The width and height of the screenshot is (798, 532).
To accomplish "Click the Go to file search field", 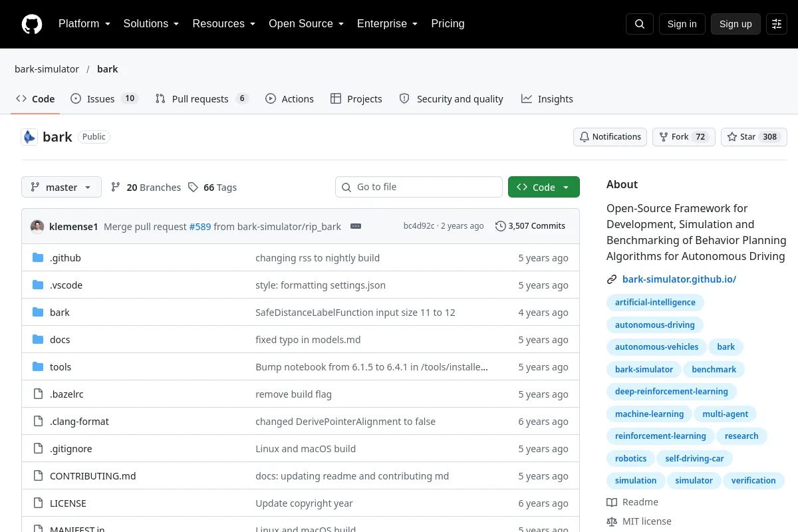I will tap(419, 188).
